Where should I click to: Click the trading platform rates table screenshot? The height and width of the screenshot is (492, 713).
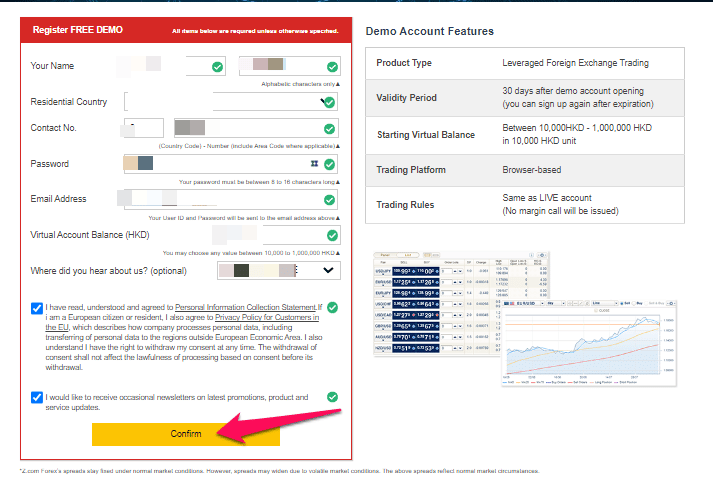(462, 304)
